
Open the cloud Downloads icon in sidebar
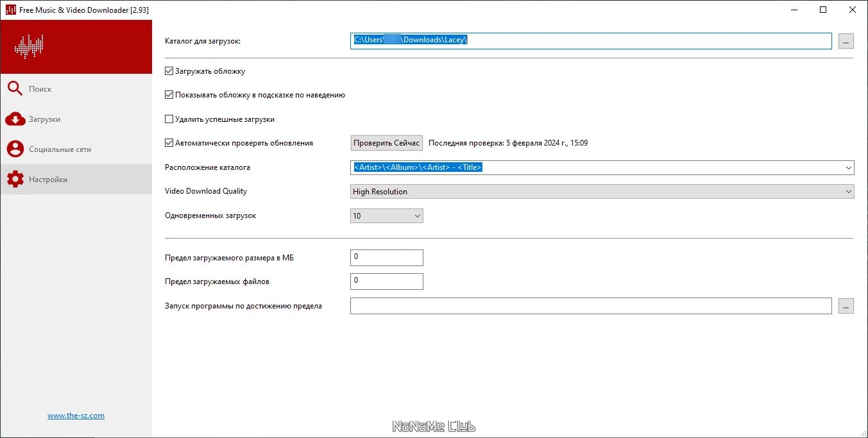pyautogui.click(x=15, y=119)
